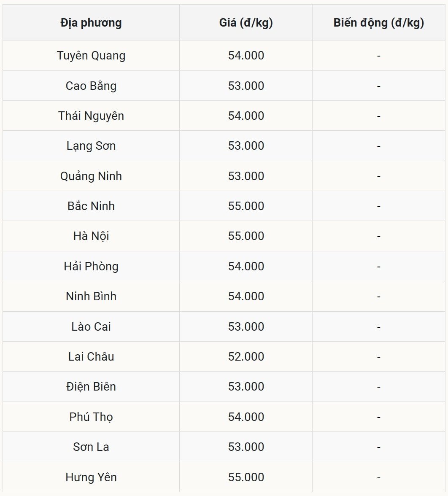448x496 pixels.
Task: Click the Hà Nội location cell
Action: tap(91, 236)
